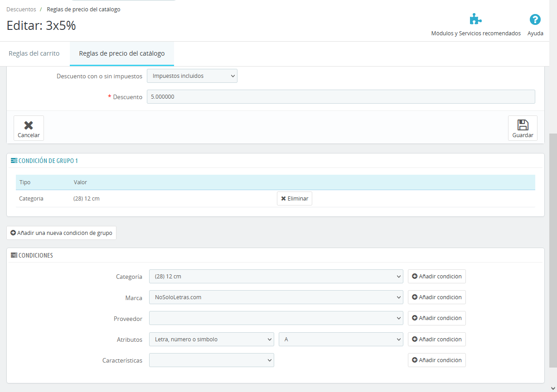Add condition for Categoría row
557x392 pixels.
tap(437, 276)
